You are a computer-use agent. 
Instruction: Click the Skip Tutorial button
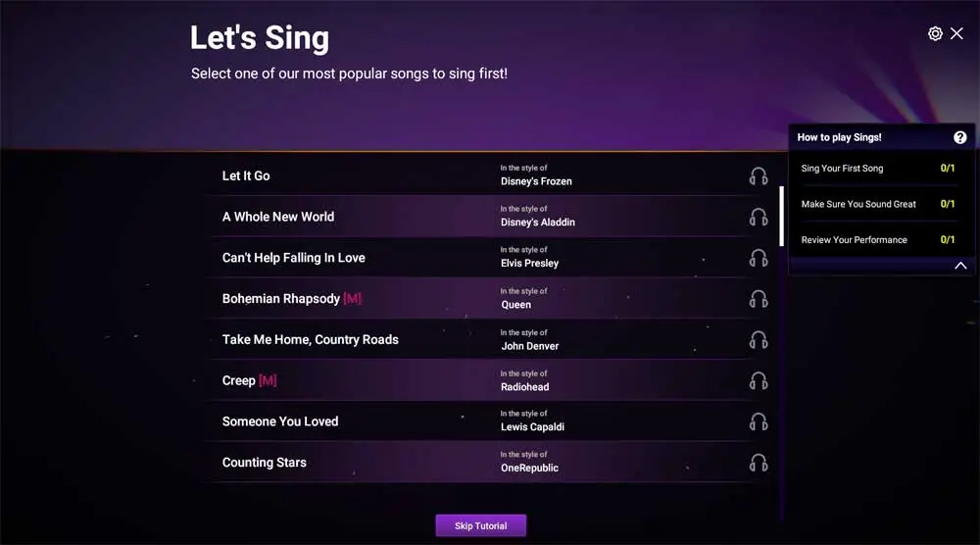pos(480,526)
